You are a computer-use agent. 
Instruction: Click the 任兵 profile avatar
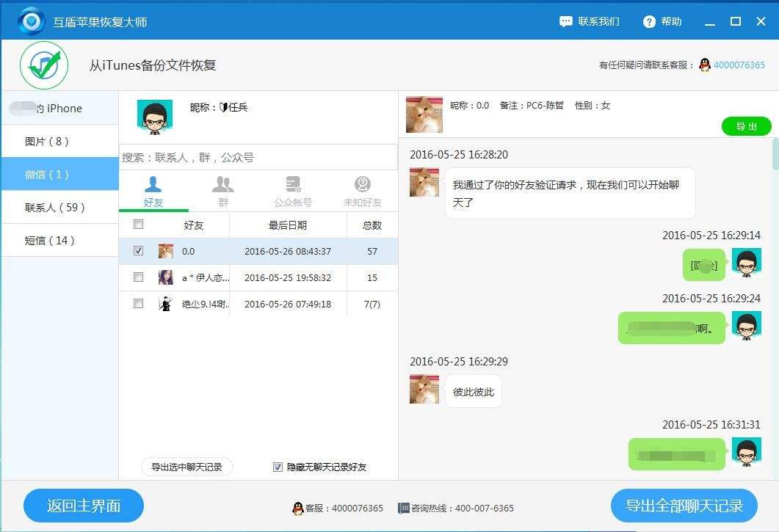coord(155,117)
